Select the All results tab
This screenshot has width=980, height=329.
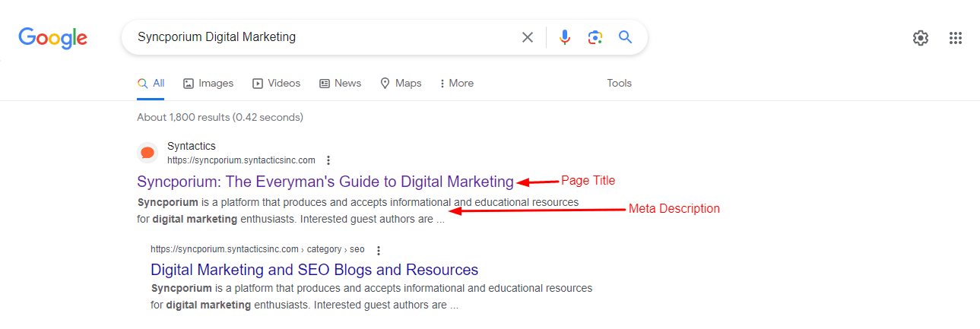(x=151, y=84)
